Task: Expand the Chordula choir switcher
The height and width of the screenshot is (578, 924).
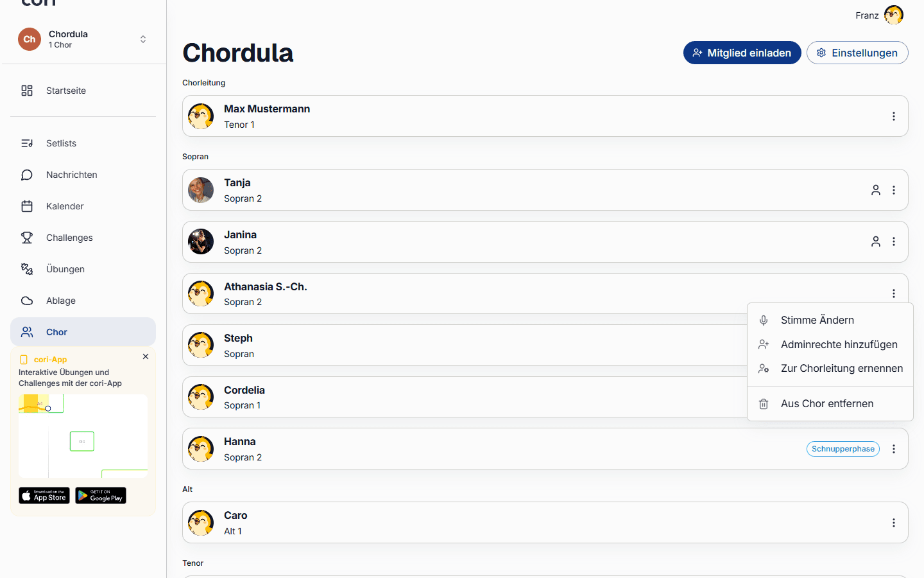Action: (83, 39)
